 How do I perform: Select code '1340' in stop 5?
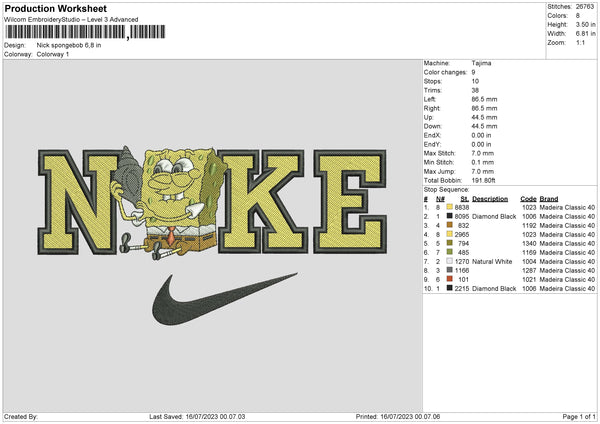(x=529, y=243)
